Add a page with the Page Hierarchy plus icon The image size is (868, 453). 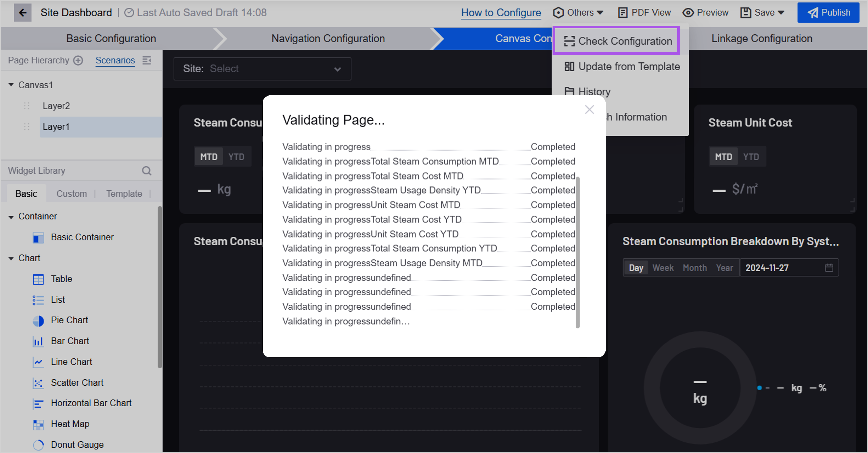tap(78, 60)
